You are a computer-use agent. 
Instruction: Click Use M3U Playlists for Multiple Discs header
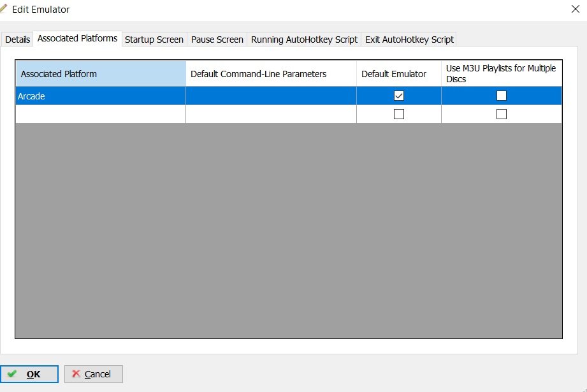502,74
